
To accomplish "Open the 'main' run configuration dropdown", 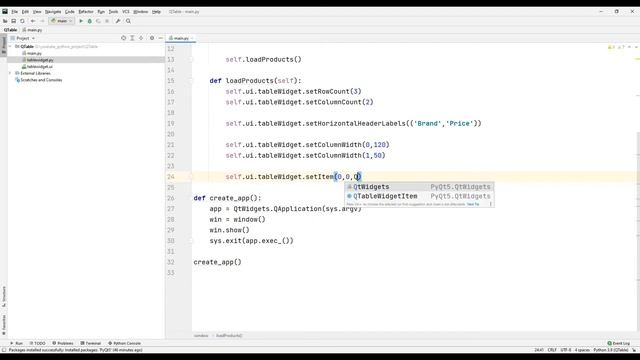I will click(x=62, y=21).
